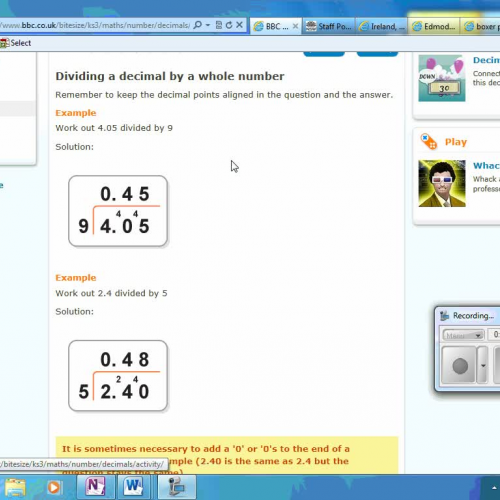This screenshot has width=500, height=500.
Task: Open the address bar dropdown arrow
Action: [208, 25]
